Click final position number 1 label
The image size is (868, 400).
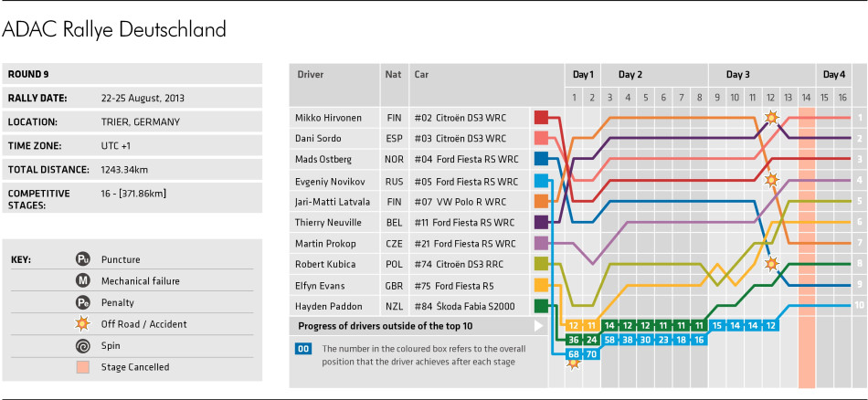point(859,117)
